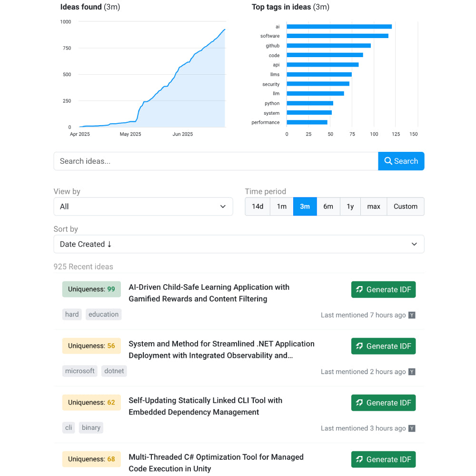
Task: Click the "education" tag chip
Action: click(103, 314)
